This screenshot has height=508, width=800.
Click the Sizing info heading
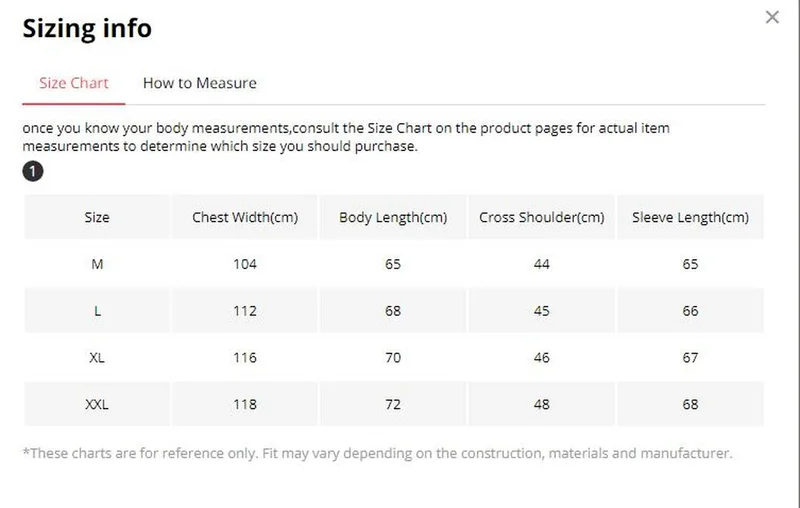pyautogui.click(x=87, y=28)
